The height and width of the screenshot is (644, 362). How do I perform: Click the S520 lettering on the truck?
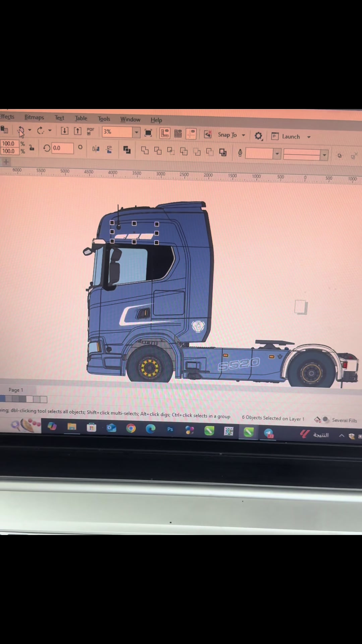(239, 364)
